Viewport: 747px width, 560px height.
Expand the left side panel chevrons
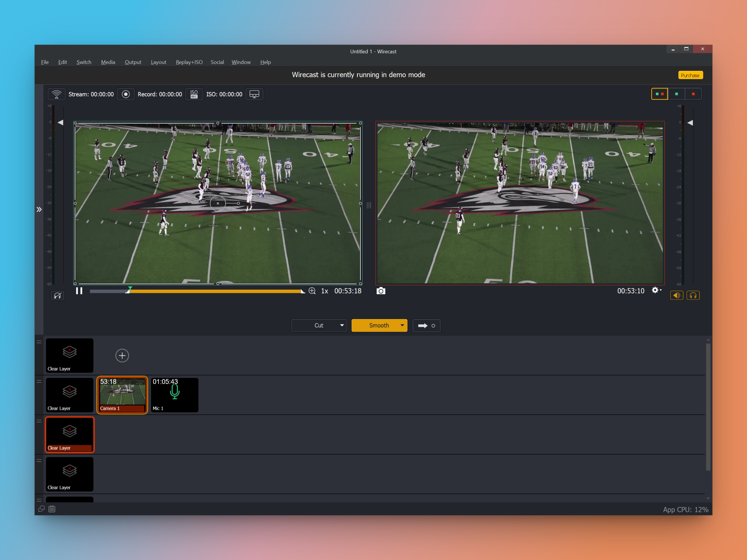pyautogui.click(x=39, y=210)
